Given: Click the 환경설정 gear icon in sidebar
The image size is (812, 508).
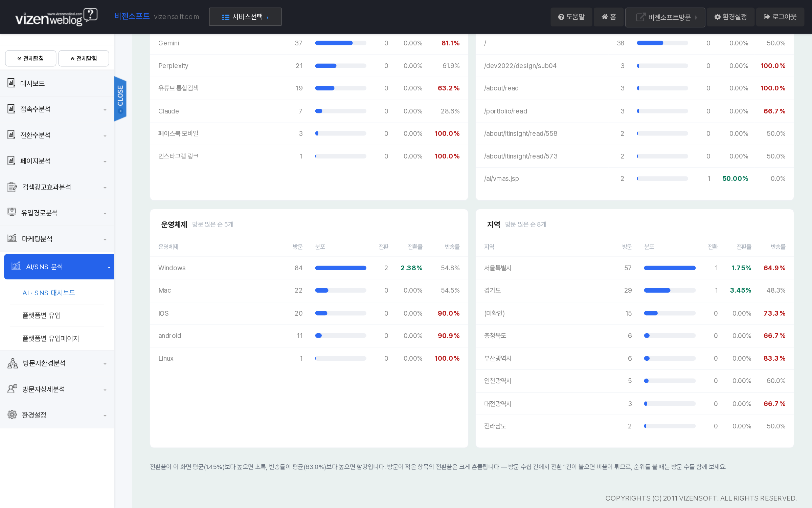Looking at the screenshot, I should (12, 415).
